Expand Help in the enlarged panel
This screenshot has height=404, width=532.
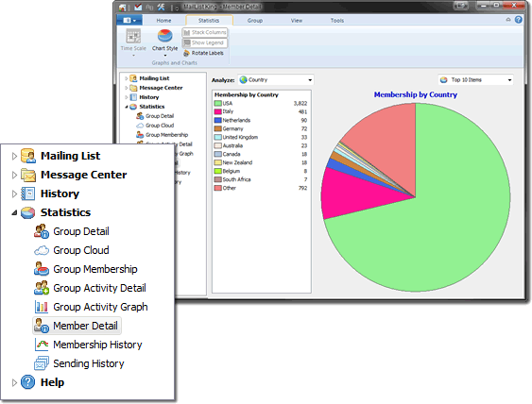pos(14,382)
